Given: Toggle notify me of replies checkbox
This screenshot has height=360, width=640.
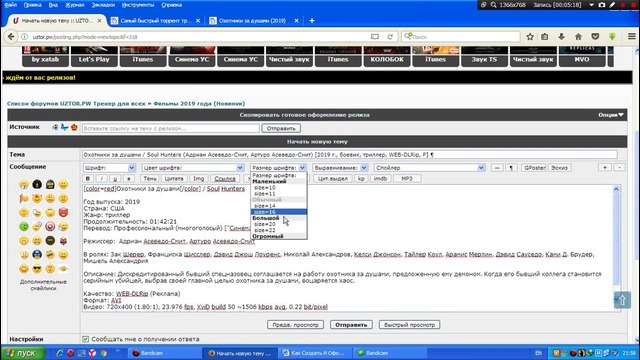Looking at the screenshot, I should [85, 339].
